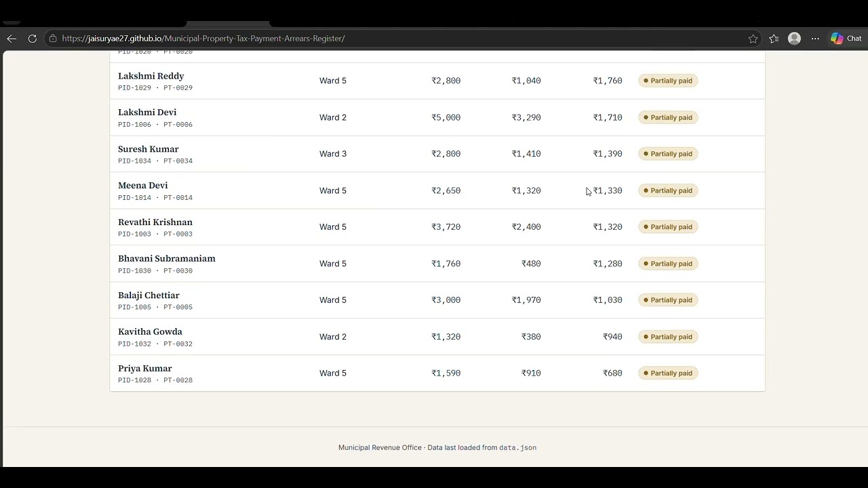Click Partially paid badge for Meena Devi
This screenshot has width=868, height=488.
(668, 190)
